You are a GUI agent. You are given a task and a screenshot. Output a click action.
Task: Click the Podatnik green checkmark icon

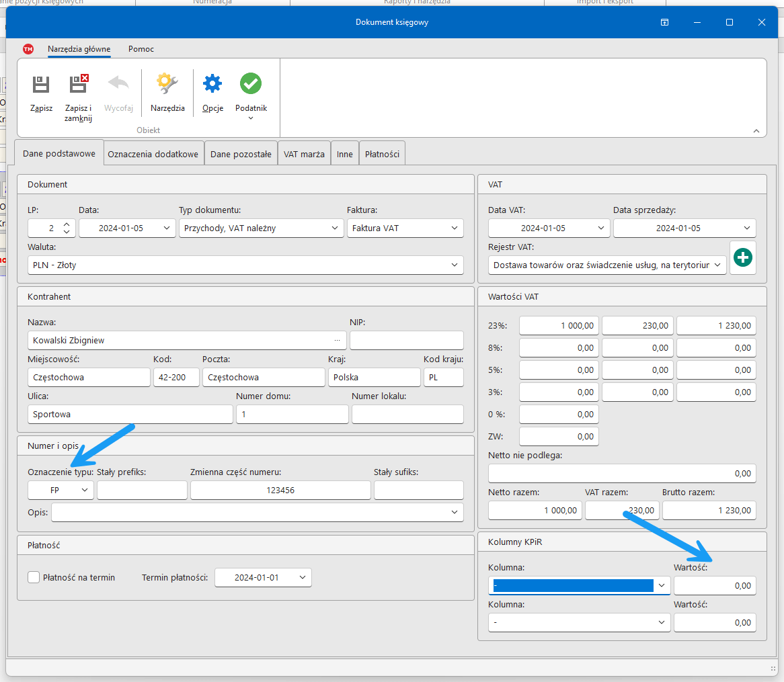pos(251,85)
